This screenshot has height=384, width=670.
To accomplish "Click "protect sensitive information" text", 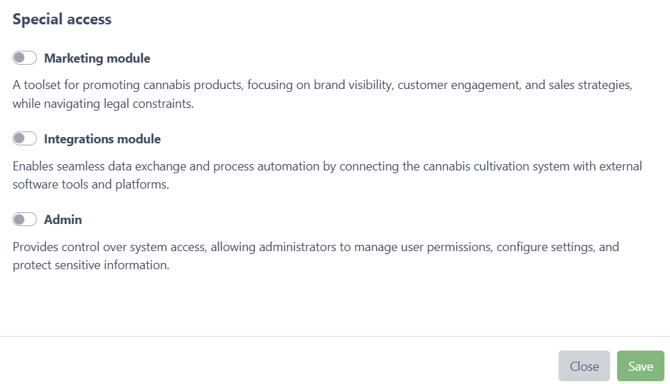I will [x=90, y=265].
